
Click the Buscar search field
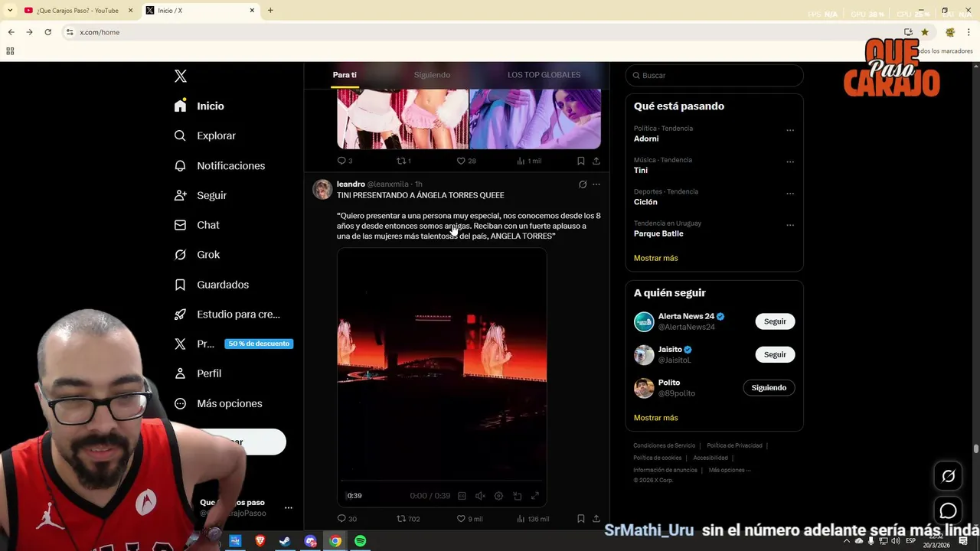(714, 76)
